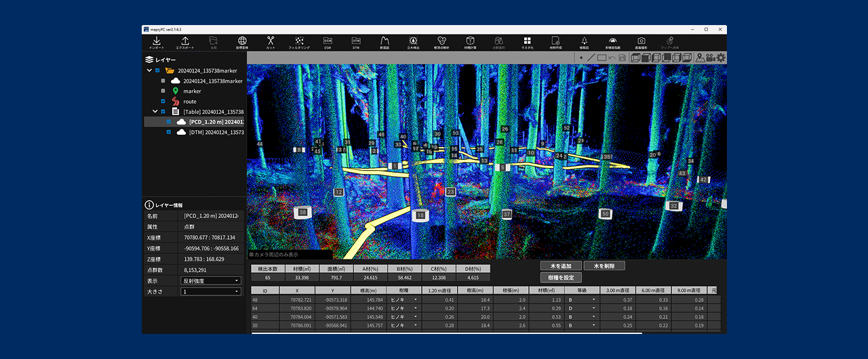Enable the marker layer checkbox

(x=163, y=91)
